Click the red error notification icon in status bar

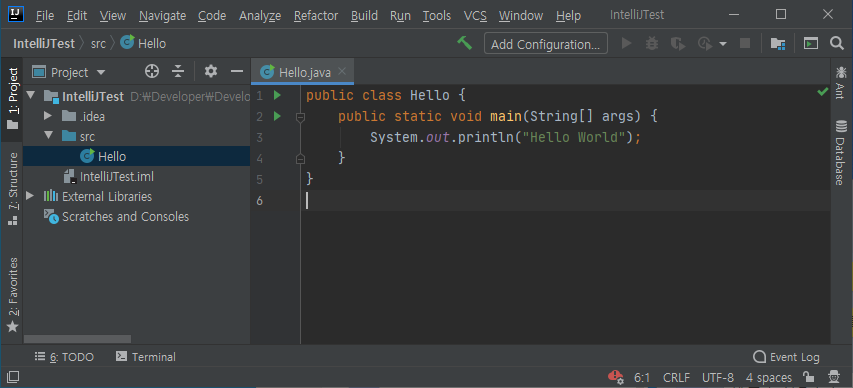[x=615, y=376]
